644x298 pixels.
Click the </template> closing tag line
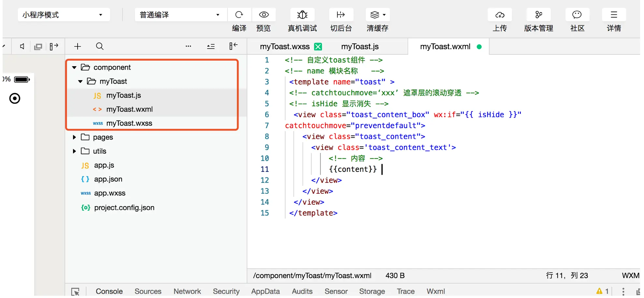tap(313, 213)
